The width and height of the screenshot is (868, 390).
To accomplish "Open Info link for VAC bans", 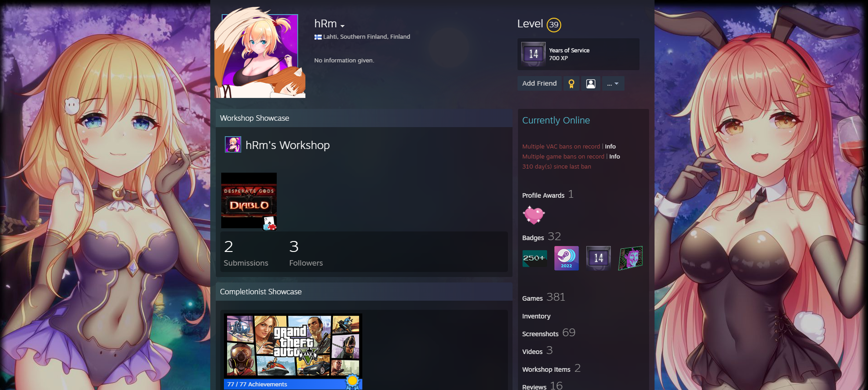I will [610, 146].
